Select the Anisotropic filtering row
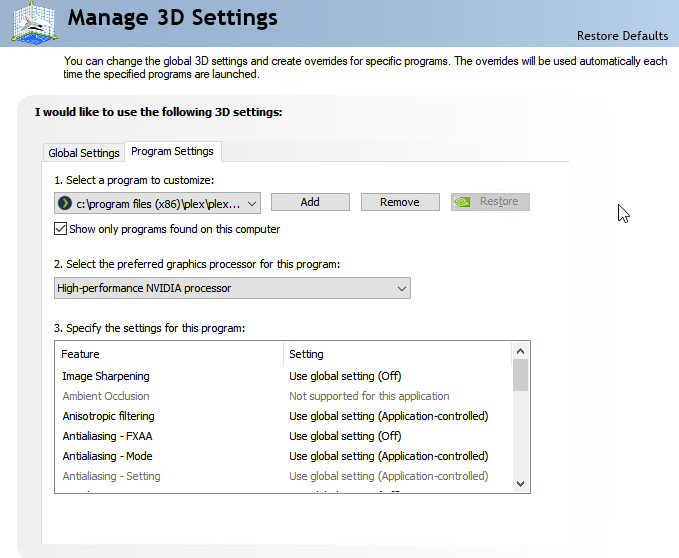 (108, 416)
